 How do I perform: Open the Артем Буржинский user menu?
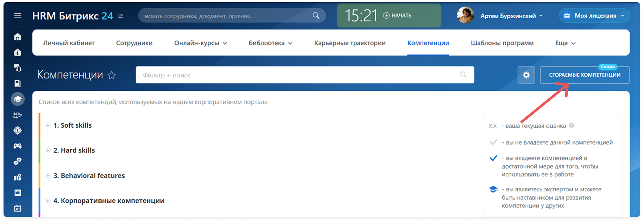click(x=511, y=16)
